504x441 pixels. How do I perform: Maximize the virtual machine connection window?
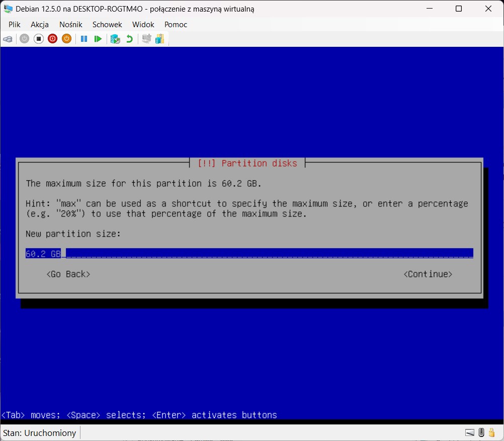coord(459,9)
